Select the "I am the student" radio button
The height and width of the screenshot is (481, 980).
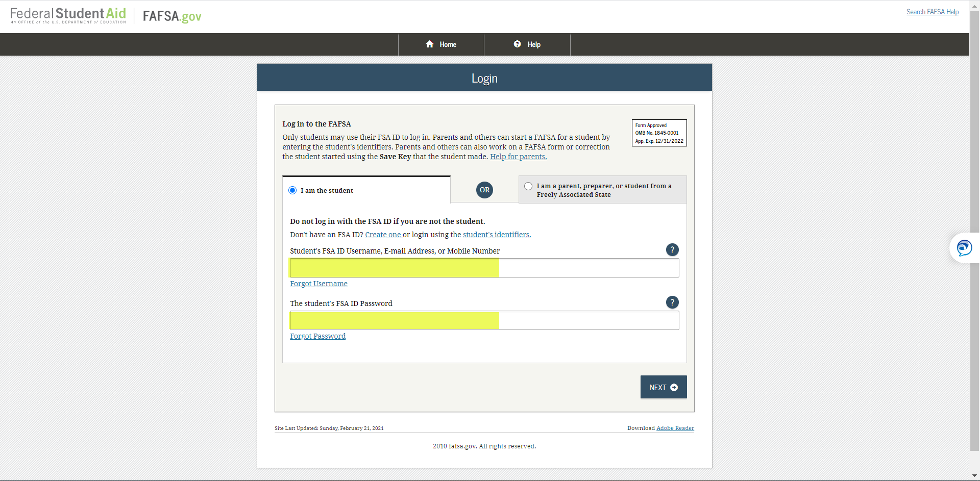click(x=292, y=190)
